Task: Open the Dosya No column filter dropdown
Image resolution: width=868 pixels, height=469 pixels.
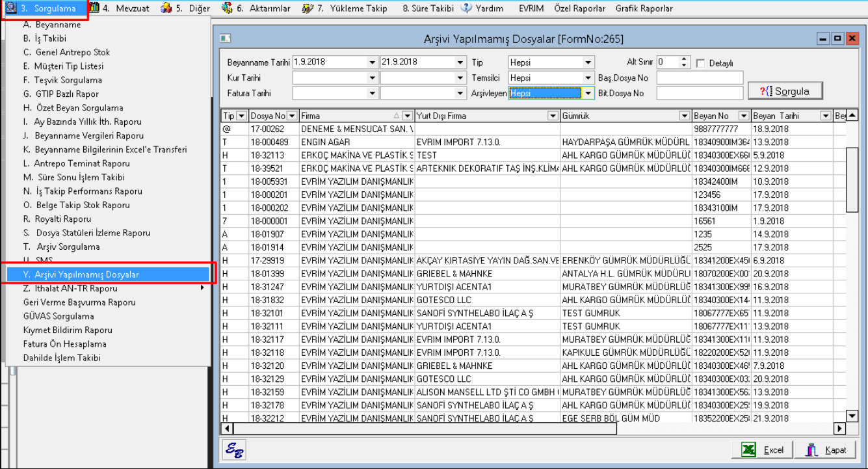Action: click(293, 116)
